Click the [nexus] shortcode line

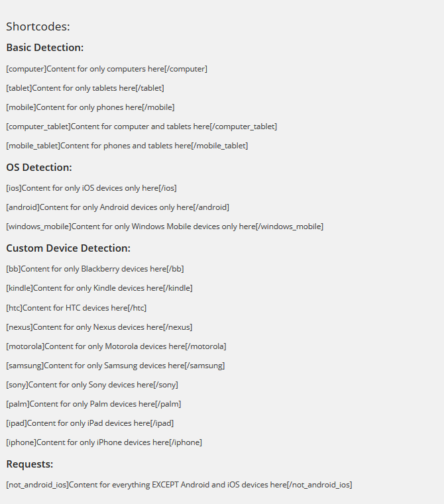(x=99, y=327)
